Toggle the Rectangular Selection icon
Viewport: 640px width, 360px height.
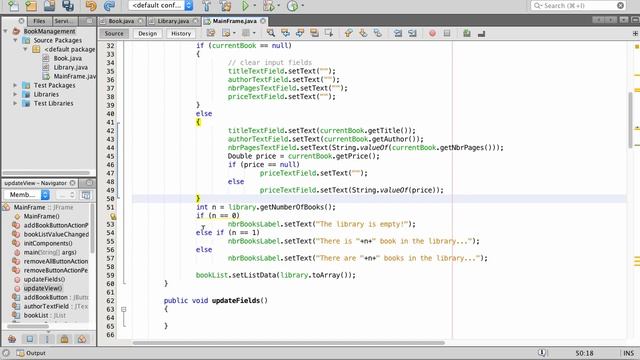(329, 33)
